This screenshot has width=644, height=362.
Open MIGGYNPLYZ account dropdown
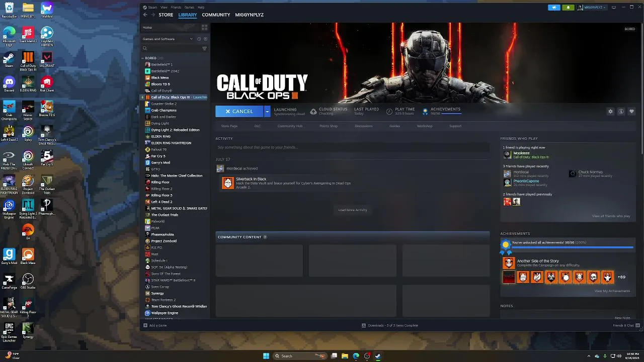(x=592, y=8)
